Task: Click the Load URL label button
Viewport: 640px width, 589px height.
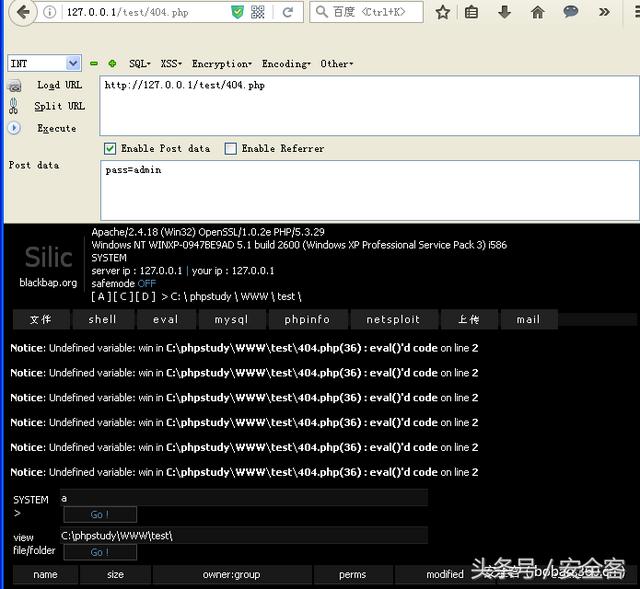Action: coord(60,85)
